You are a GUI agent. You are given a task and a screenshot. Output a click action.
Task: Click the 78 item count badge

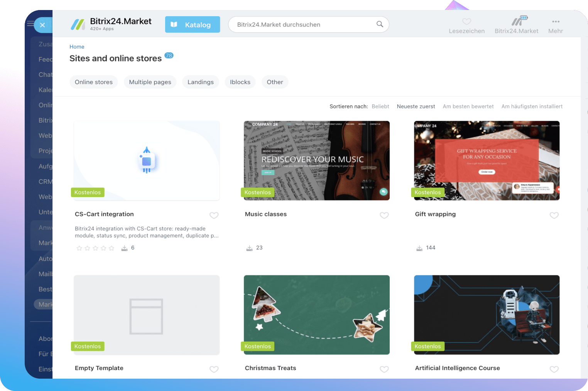[x=169, y=55]
